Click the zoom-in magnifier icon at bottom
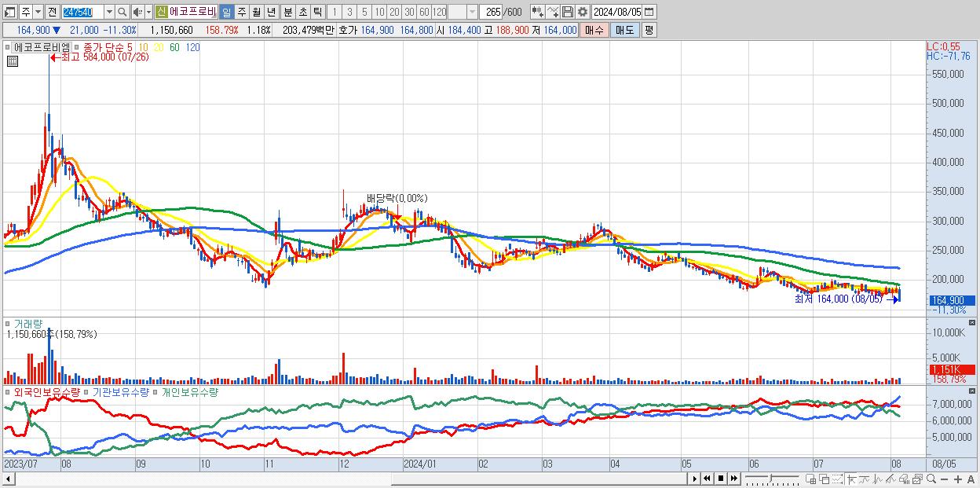980x488 pixels. [x=931, y=479]
